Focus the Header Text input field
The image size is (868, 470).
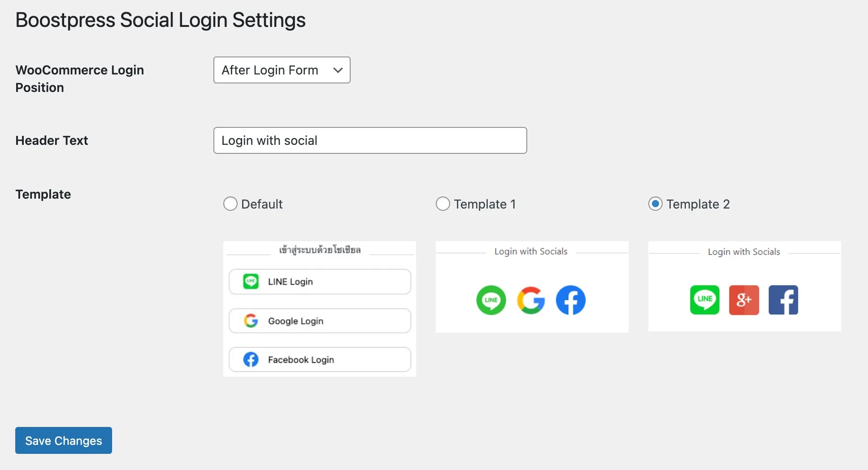(370, 140)
